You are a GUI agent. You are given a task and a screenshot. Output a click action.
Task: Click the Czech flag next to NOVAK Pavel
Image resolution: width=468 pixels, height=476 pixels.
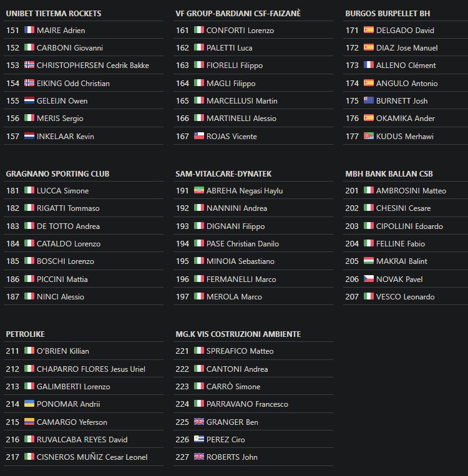click(x=369, y=278)
